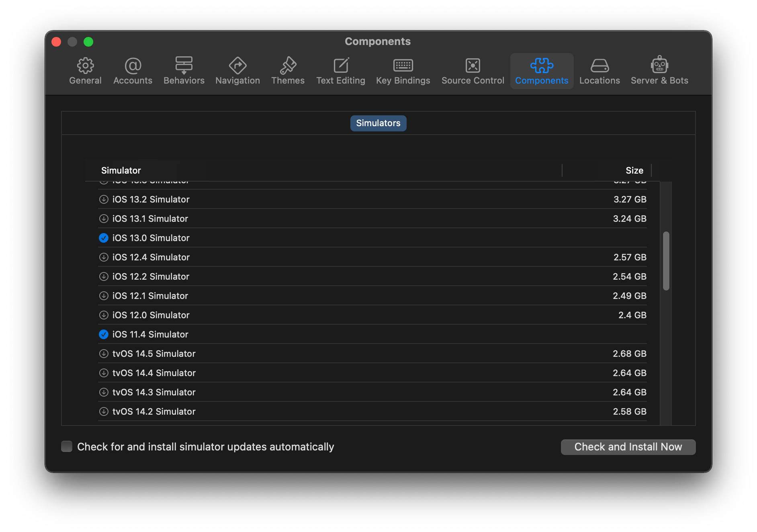Click installed checkmark for iOS 13.0 Simulator
The image size is (757, 532).
pyautogui.click(x=104, y=238)
